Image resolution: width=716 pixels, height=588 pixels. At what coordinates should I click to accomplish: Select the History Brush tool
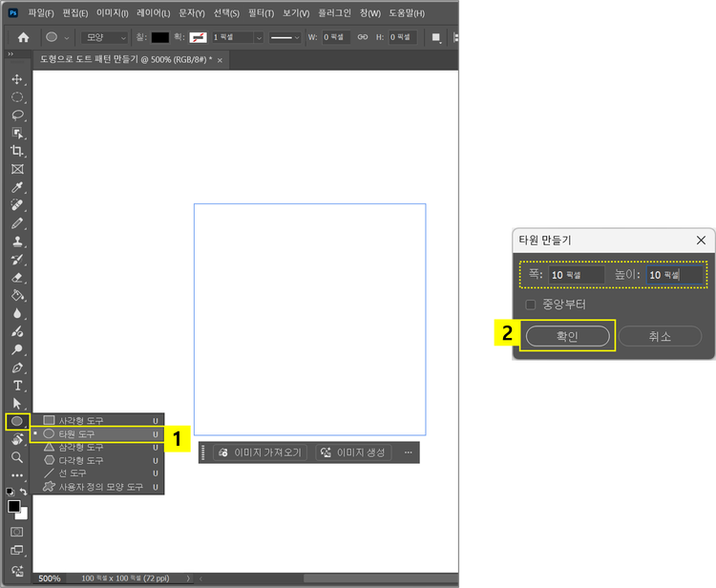pos(17,260)
